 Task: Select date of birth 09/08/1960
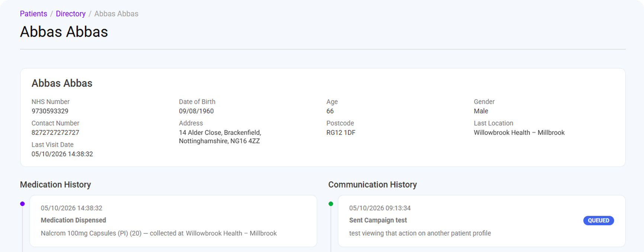[x=196, y=111]
